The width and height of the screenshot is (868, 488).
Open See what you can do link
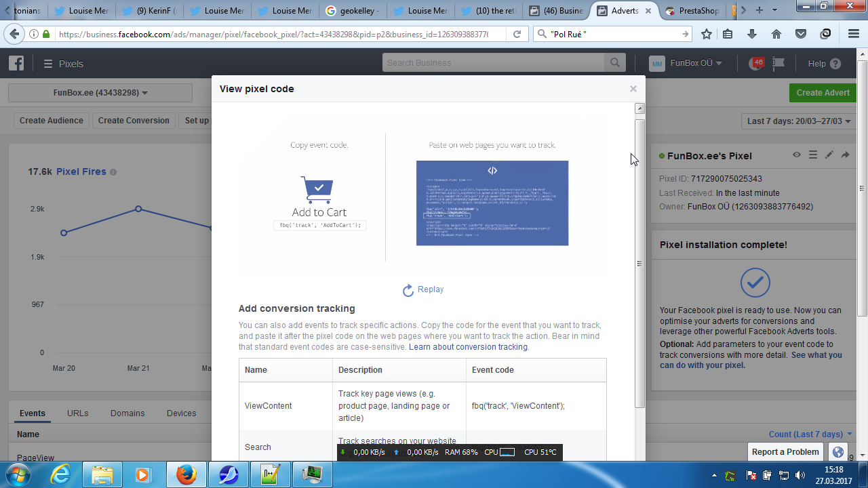pyautogui.click(x=751, y=360)
